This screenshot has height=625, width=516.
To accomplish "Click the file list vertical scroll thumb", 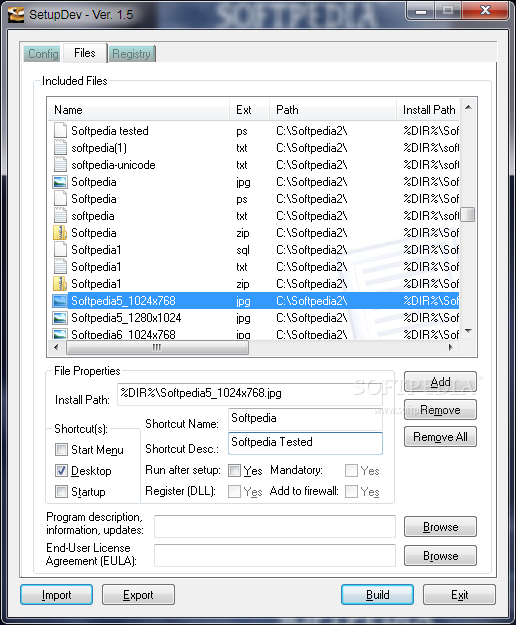I will click(x=468, y=214).
